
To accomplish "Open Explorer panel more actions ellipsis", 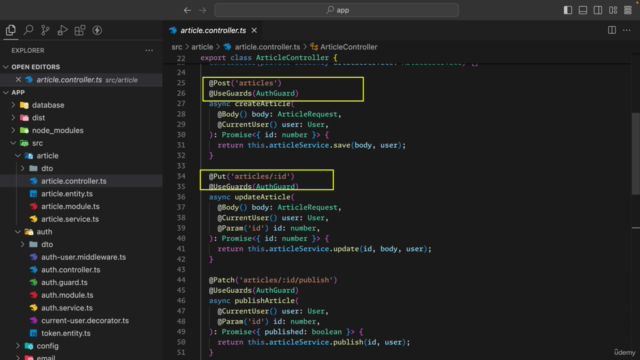I will pos(149,51).
